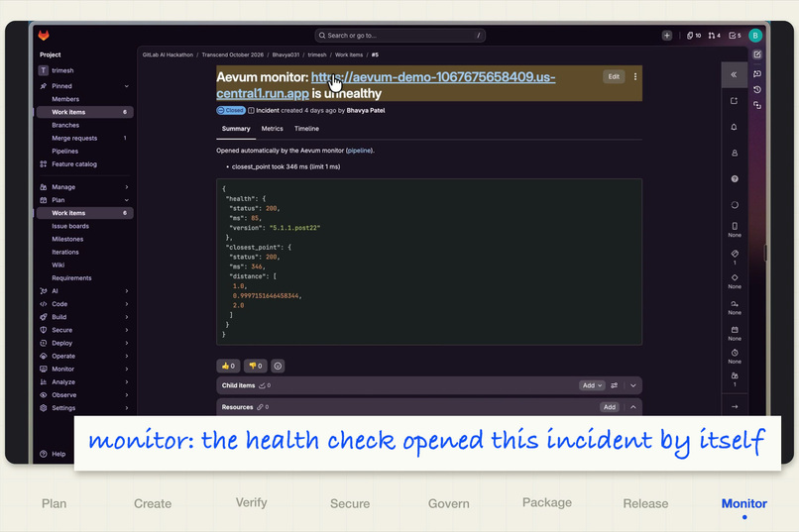
Task: Switch to the Summary tab
Action: 236,129
